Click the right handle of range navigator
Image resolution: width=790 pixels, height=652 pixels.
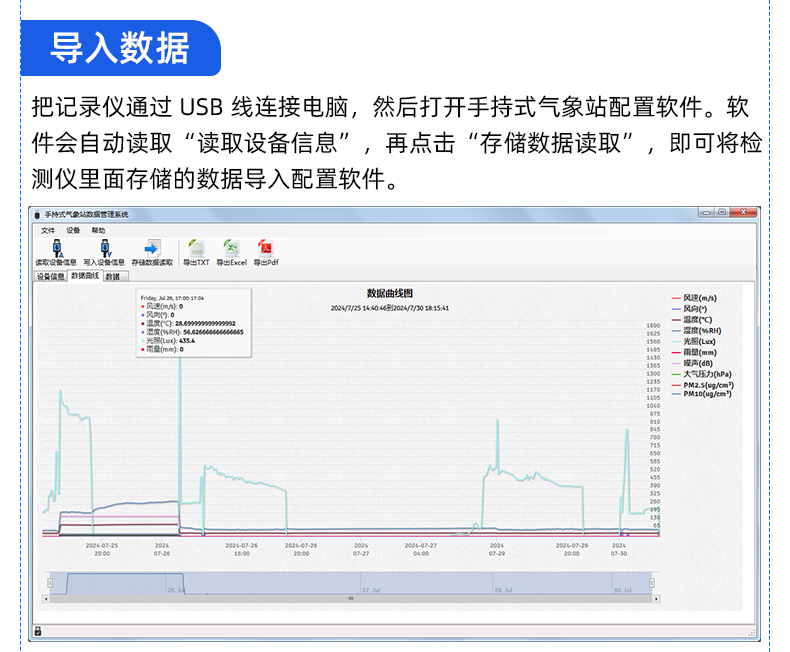point(653,583)
